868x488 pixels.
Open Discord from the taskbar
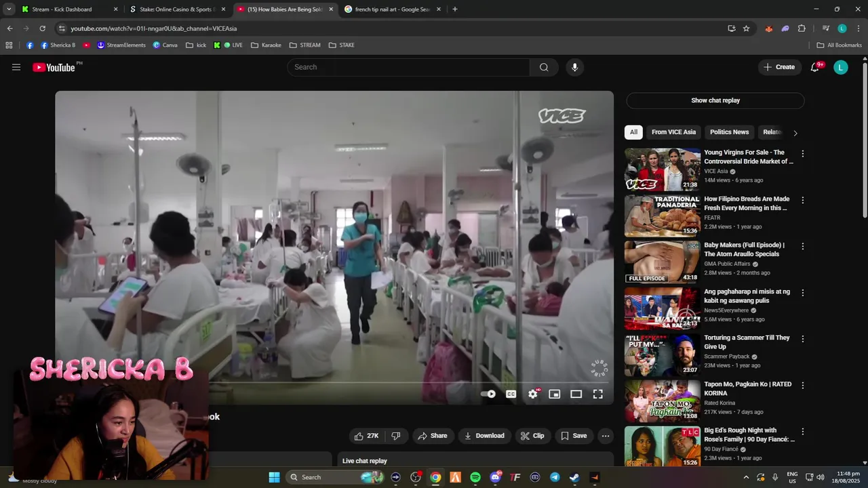(495, 477)
